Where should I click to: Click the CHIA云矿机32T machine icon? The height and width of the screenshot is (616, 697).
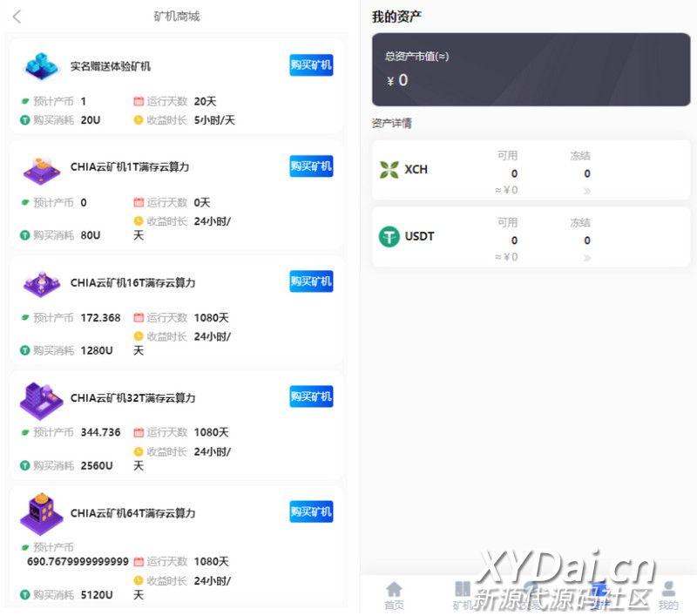[x=40, y=399]
